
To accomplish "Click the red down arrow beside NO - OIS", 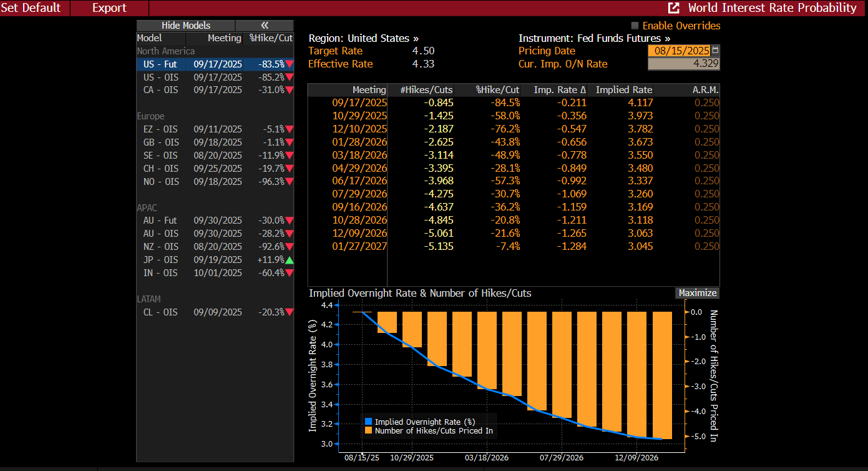I will [289, 182].
